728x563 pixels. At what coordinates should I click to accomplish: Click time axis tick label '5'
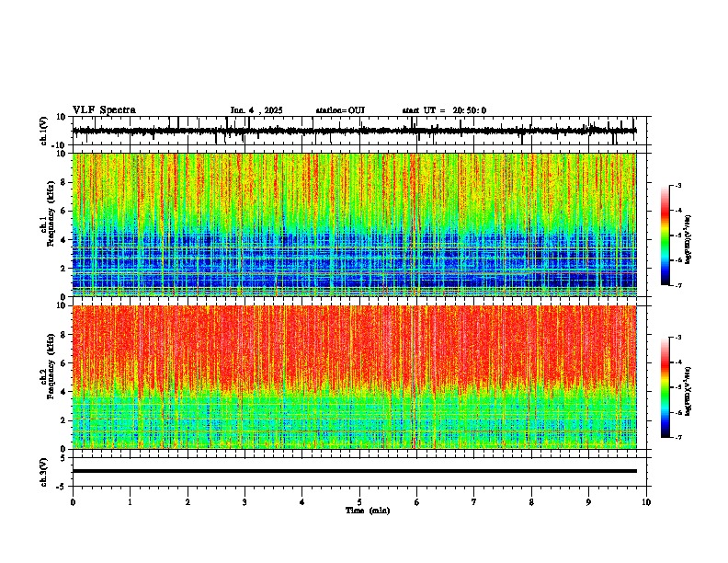point(359,502)
